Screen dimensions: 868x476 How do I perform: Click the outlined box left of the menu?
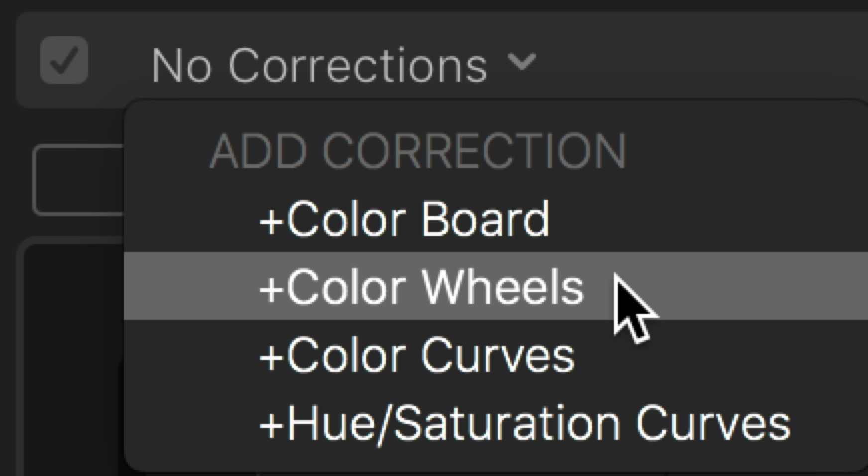point(77,180)
